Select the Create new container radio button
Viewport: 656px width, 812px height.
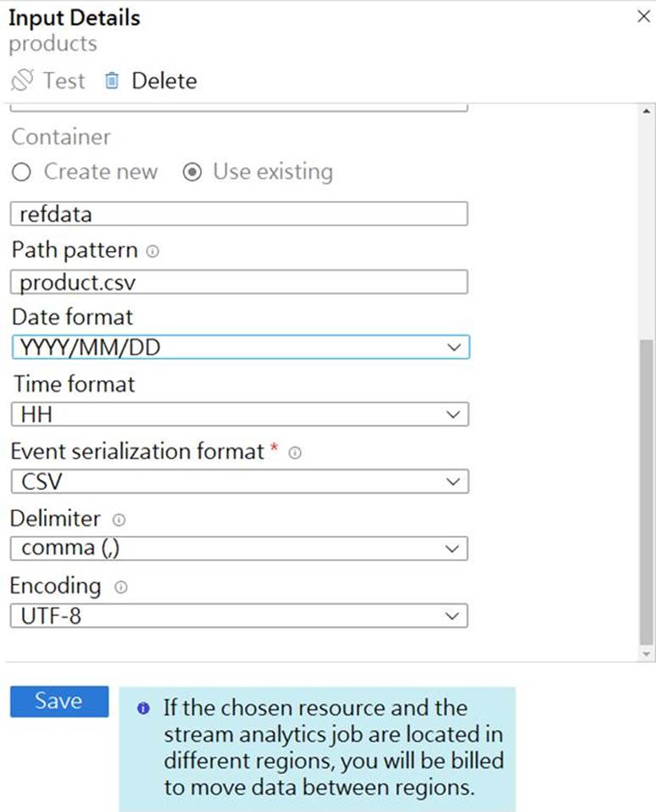tap(22, 172)
